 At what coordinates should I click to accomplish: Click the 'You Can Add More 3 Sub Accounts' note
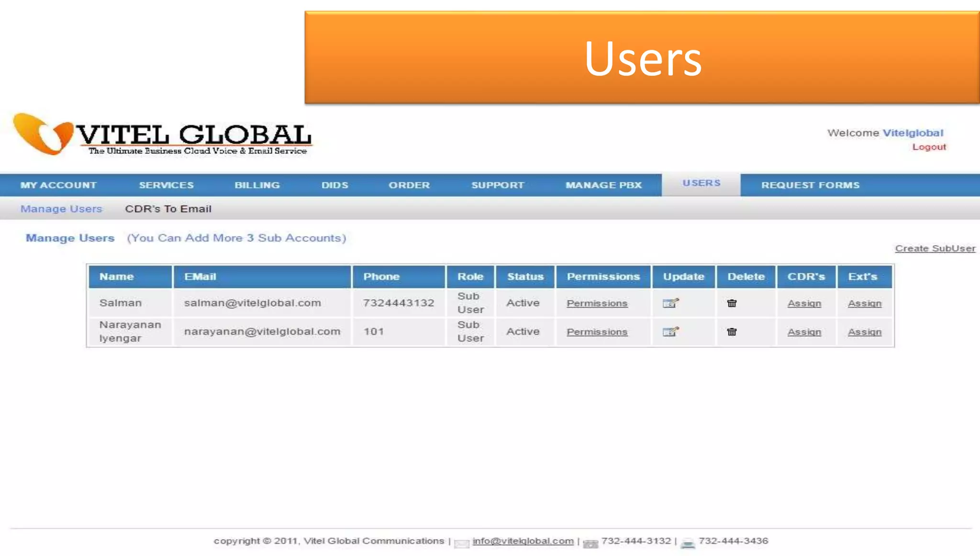click(236, 238)
